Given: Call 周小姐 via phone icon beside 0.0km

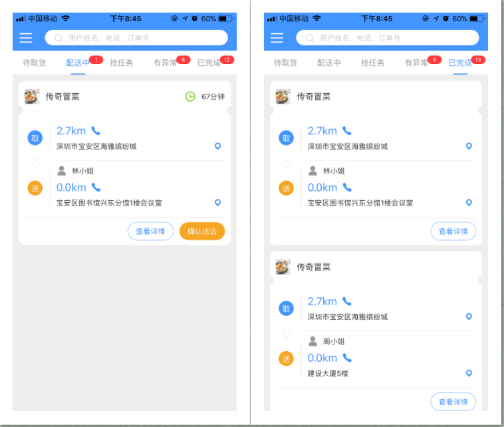Looking at the screenshot, I should tap(347, 358).
